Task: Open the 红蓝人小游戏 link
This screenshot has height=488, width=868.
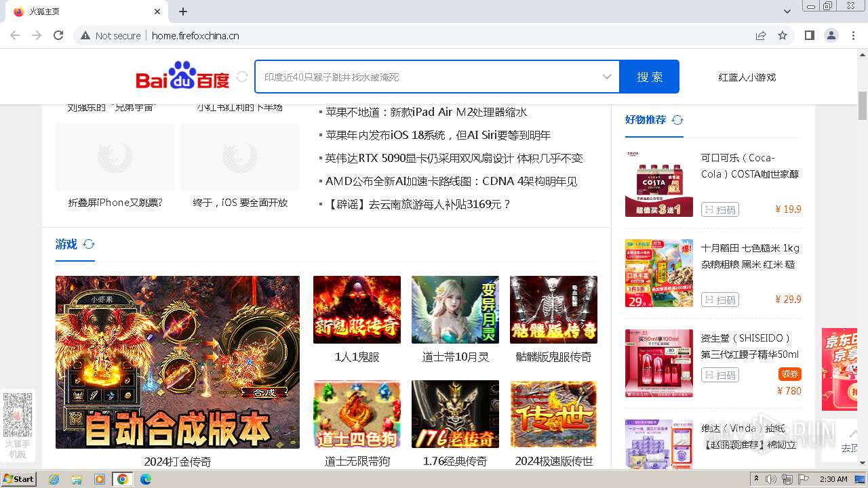Action: point(747,77)
